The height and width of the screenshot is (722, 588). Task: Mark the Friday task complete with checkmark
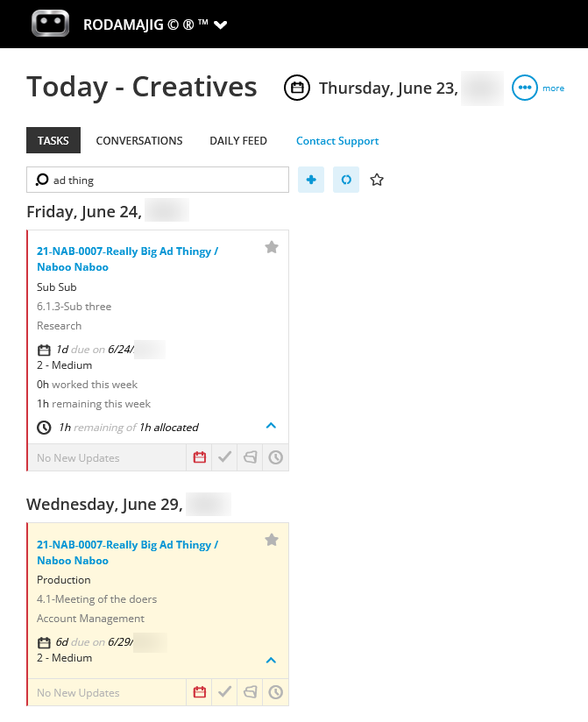[224, 457]
